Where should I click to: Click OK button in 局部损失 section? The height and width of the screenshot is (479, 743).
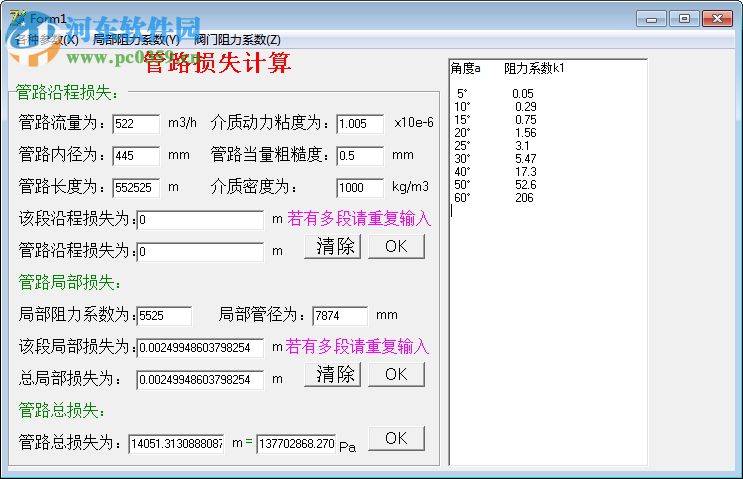pos(397,375)
